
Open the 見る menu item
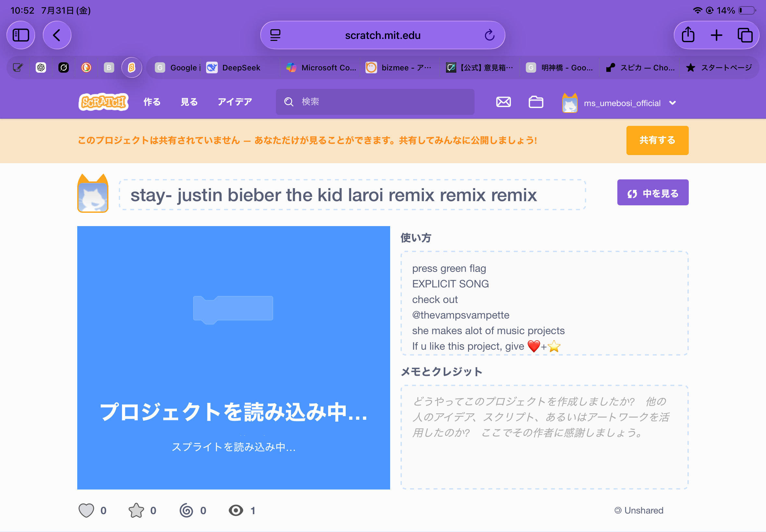189,102
